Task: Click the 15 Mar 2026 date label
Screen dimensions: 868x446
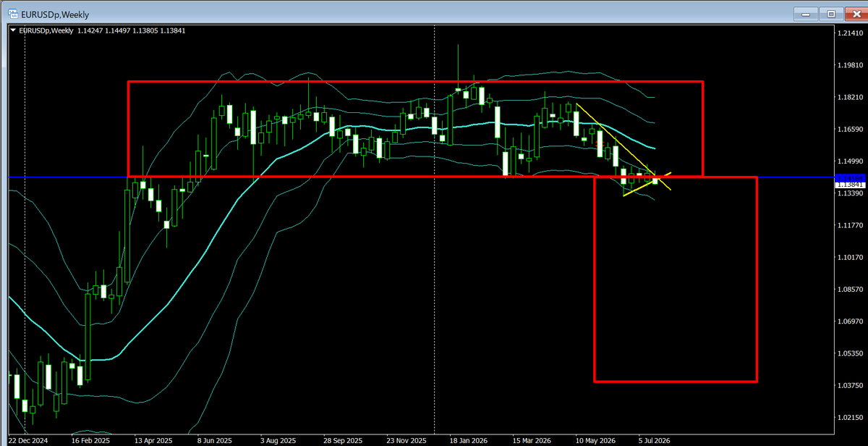Action: [530, 439]
